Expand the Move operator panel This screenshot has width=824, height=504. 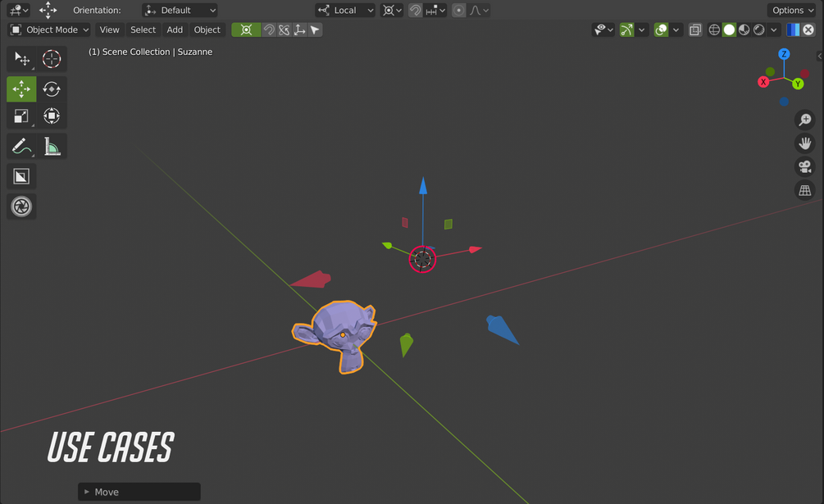139,492
